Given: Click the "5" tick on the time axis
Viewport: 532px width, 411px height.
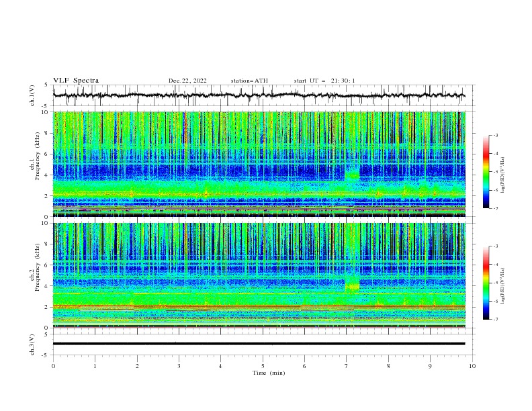Looking at the screenshot, I should (x=263, y=366).
